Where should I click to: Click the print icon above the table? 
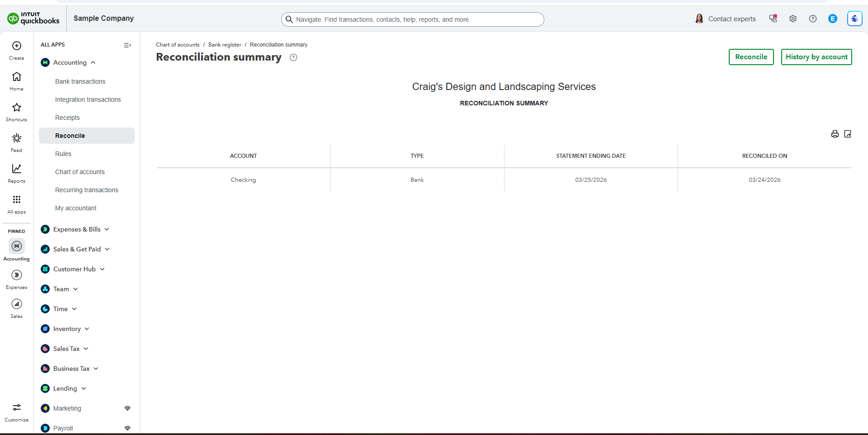(x=835, y=134)
